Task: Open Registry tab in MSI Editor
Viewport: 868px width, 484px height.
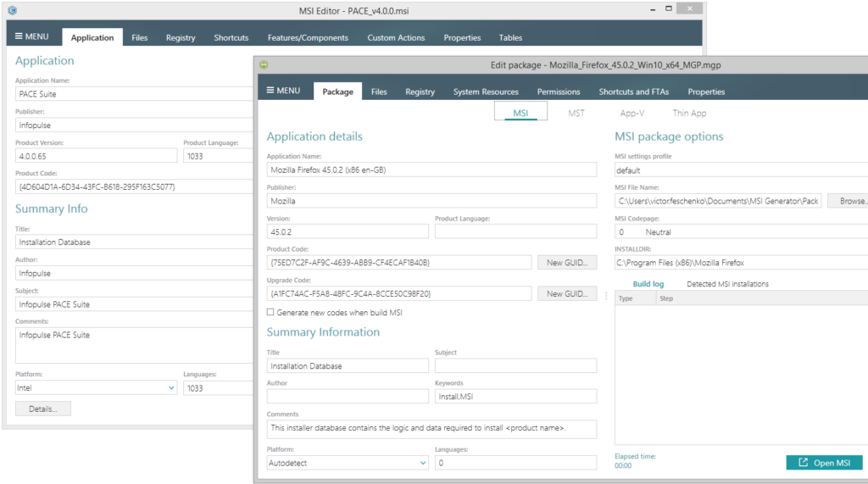Action: [x=181, y=37]
